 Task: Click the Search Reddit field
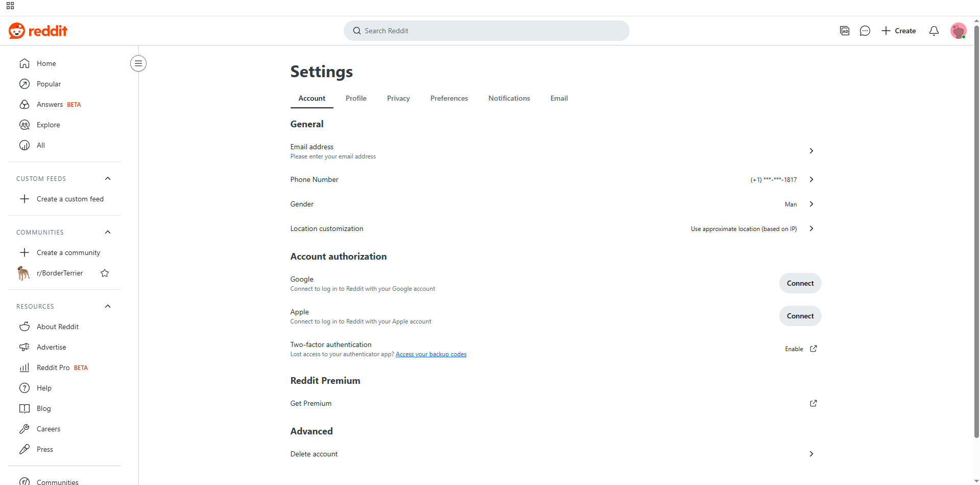coord(487,31)
